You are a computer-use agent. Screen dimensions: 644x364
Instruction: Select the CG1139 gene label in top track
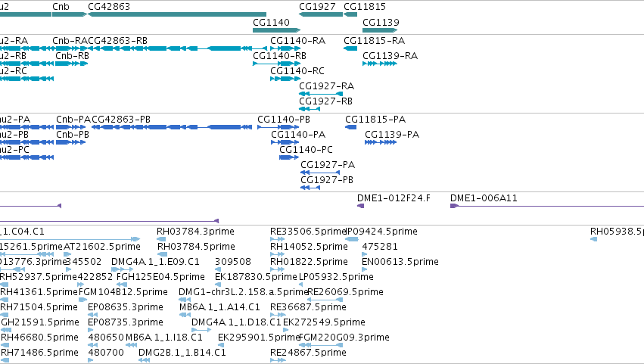381,22
